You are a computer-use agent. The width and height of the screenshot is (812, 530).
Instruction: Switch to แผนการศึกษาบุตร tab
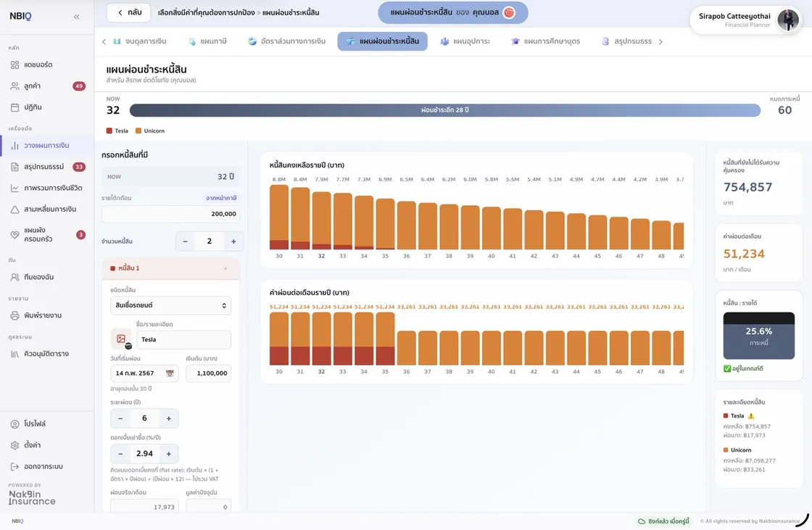(545, 41)
